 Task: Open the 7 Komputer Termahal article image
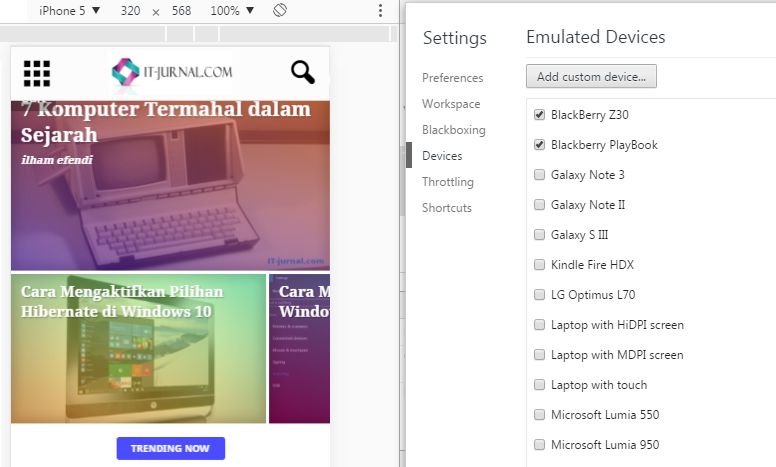pyautogui.click(x=170, y=186)
